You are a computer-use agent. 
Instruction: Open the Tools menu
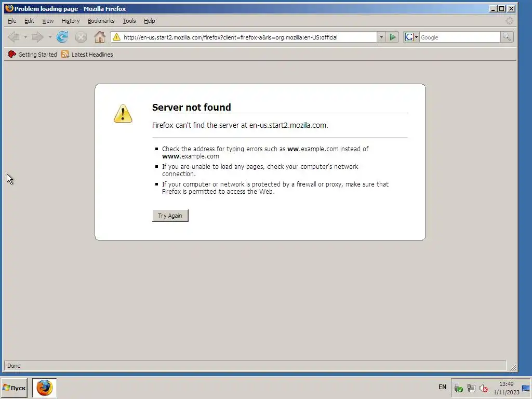pos(129,21)
